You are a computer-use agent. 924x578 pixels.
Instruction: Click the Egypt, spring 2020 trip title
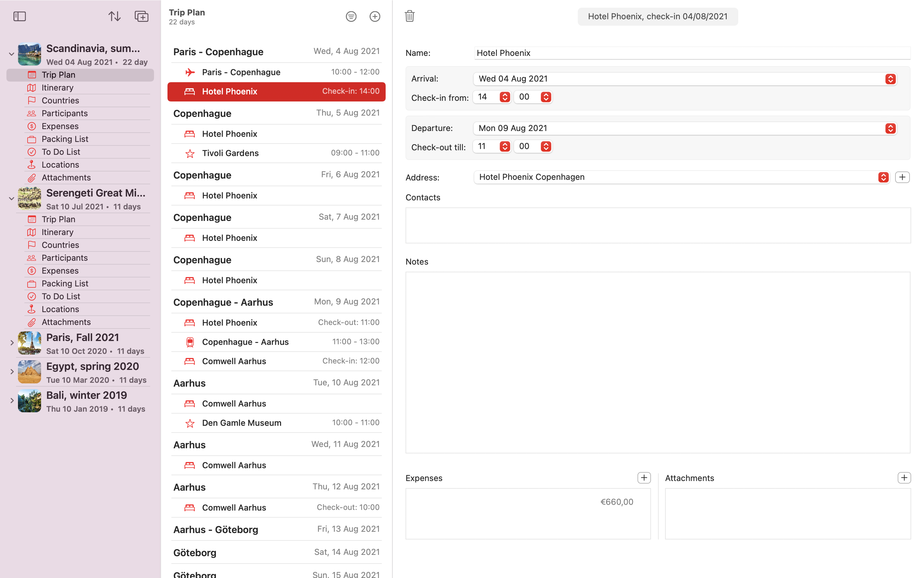point(92,366)
